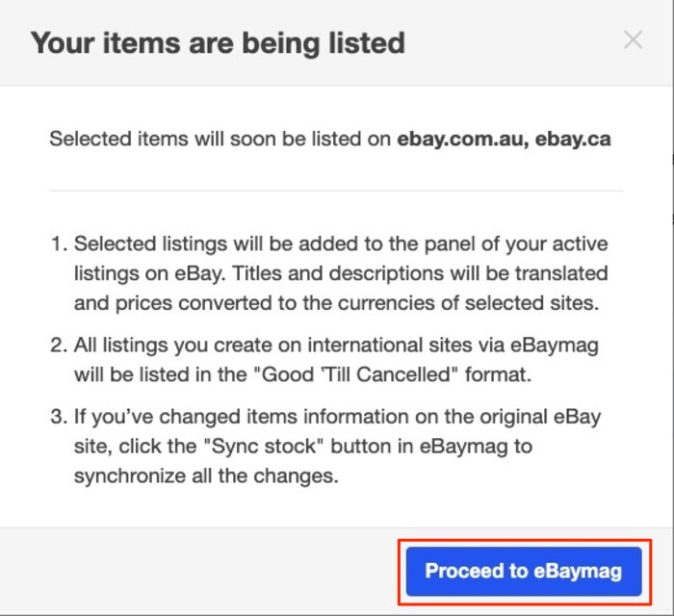674x616 pixels.
Task: Click the "Your items are being listed" heading
Action: tap(218, 42)
